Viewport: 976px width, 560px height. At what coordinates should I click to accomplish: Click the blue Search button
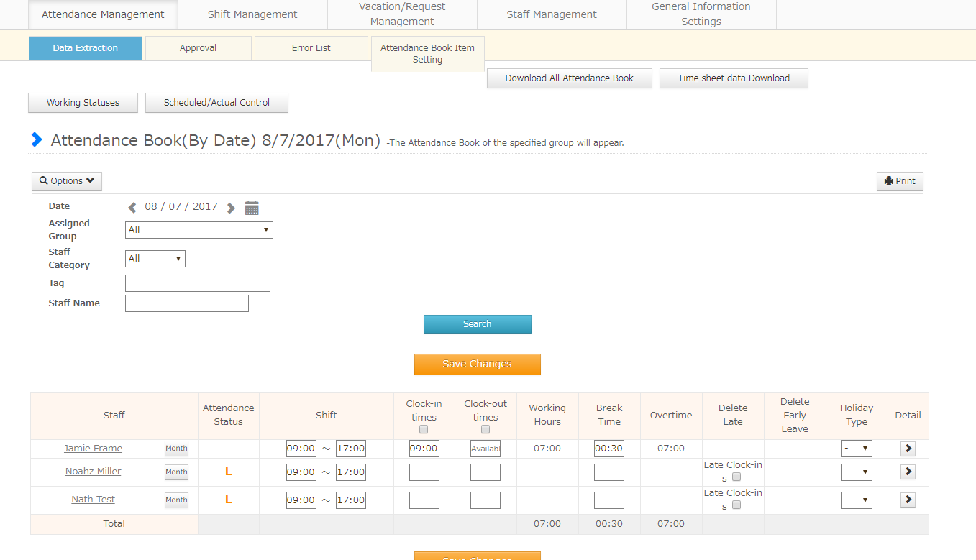(x=477, y=324)
